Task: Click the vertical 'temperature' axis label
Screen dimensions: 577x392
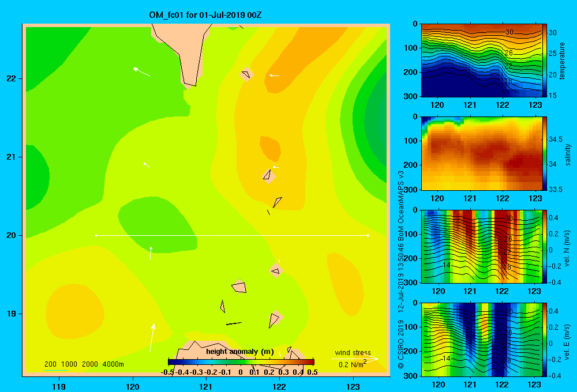Action: pyautogui.click(x=562, y=61)
